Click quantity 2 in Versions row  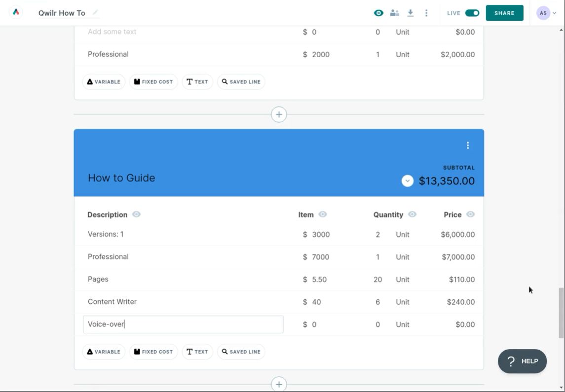[x=377, y=235]
